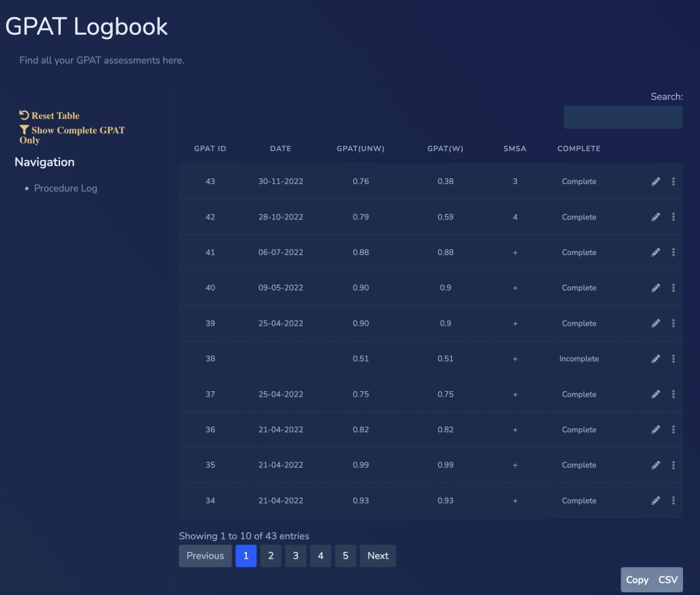Click the Previous pagination button
Image resolution: width=700 pixels, height=595 pixels.
[205, 556]
